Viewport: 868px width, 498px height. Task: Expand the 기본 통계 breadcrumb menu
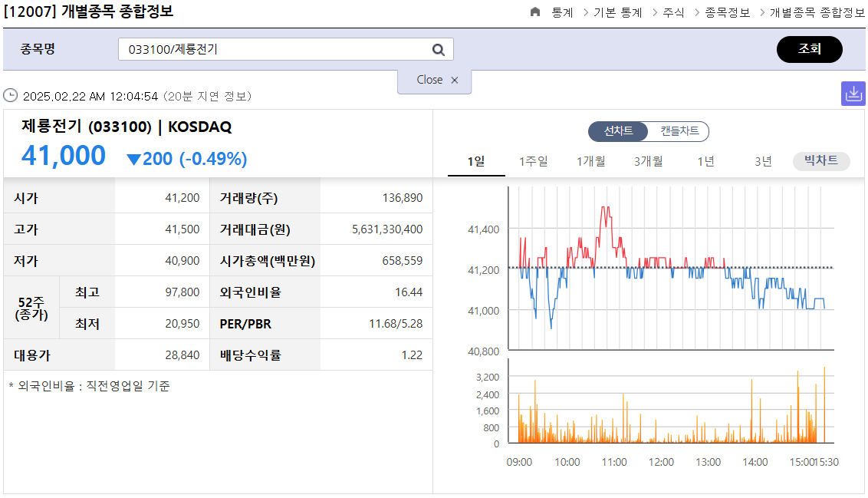618,12
